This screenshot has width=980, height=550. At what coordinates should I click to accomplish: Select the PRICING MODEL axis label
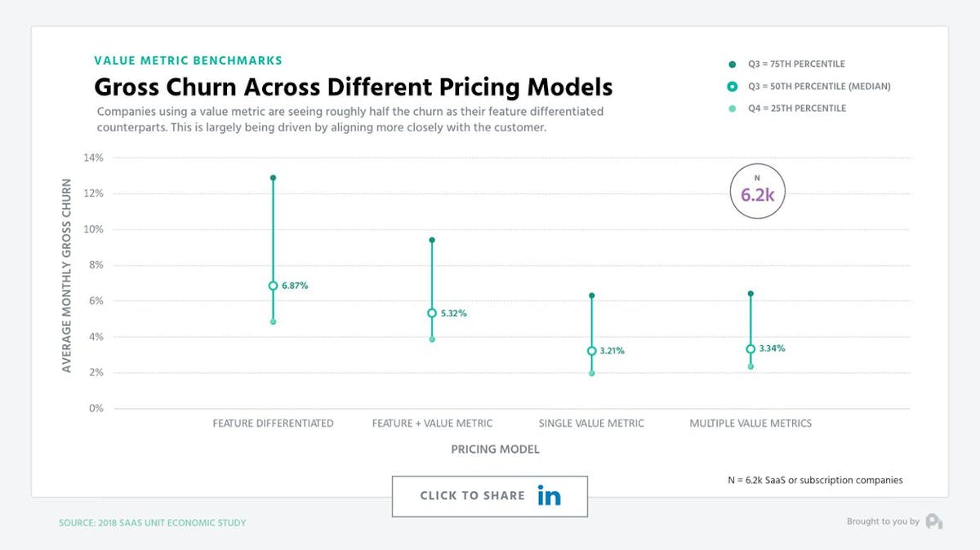495,449
